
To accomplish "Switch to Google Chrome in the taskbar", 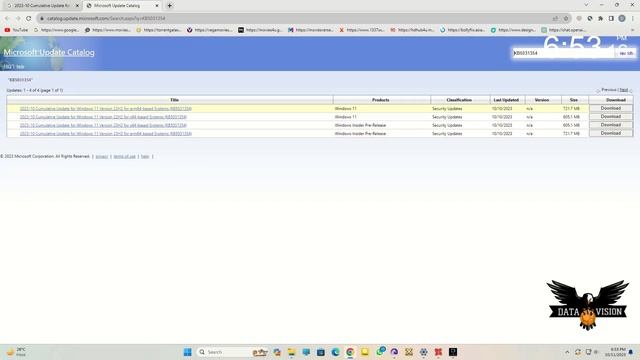I will [x=350, y=352].
